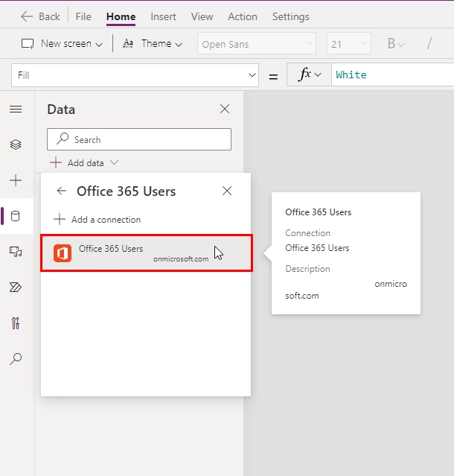
Task: Select the Home tab
Action: (121, 16)
